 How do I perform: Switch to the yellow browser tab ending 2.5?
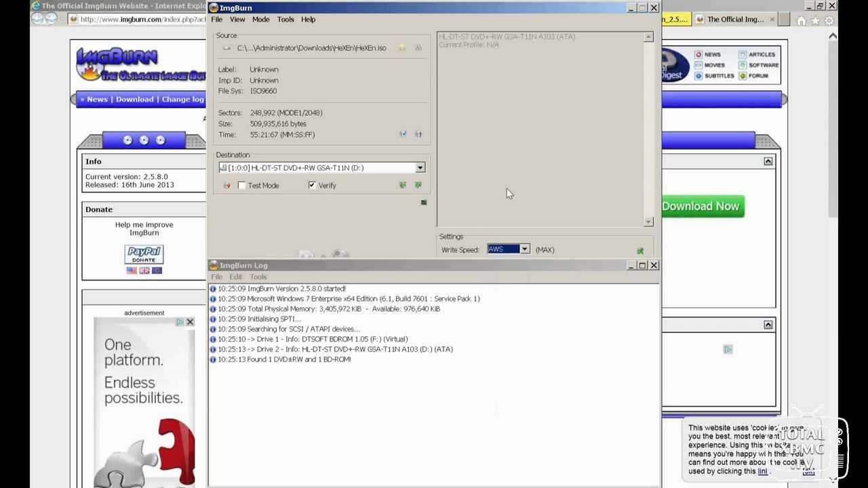coord(676,20)
